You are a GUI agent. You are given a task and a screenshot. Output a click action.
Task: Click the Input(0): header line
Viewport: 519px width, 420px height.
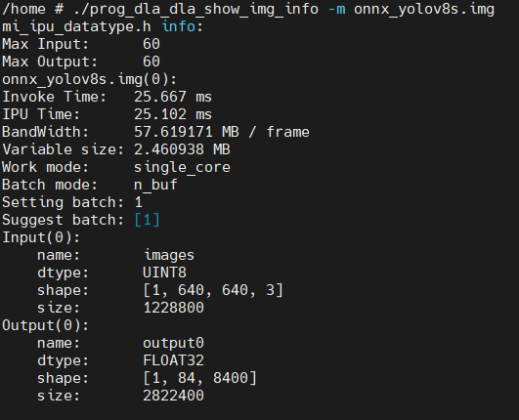pyautogui.click(x=41, y=237)
